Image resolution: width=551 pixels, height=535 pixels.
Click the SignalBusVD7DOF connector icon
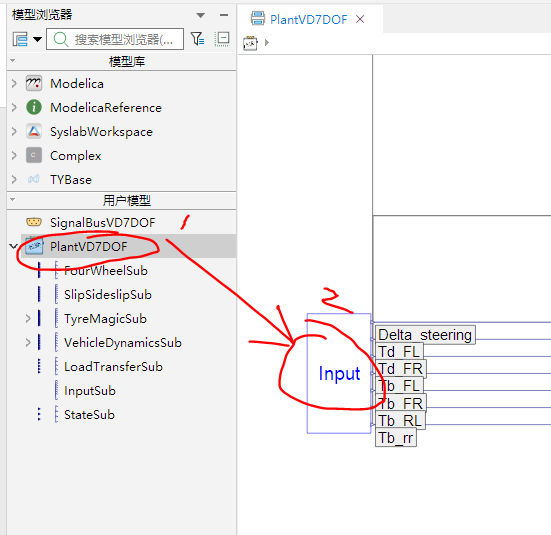point(34,222)
